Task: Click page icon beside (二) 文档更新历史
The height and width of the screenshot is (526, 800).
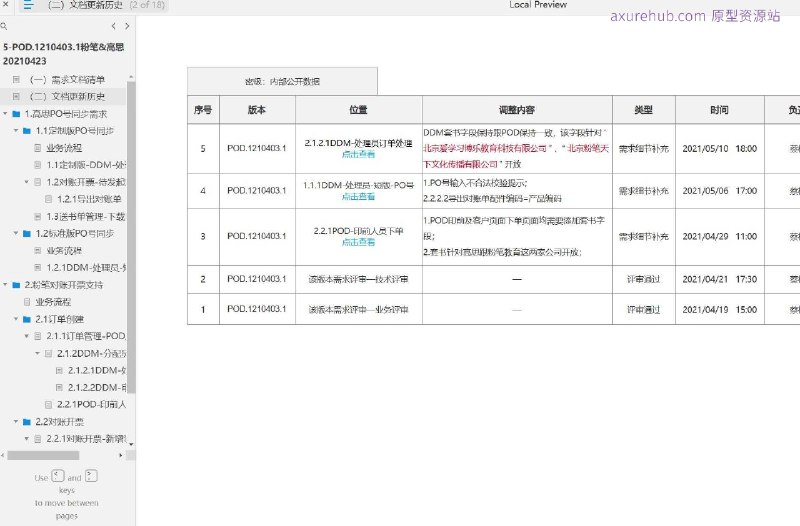Action: [x=16, y=96]
